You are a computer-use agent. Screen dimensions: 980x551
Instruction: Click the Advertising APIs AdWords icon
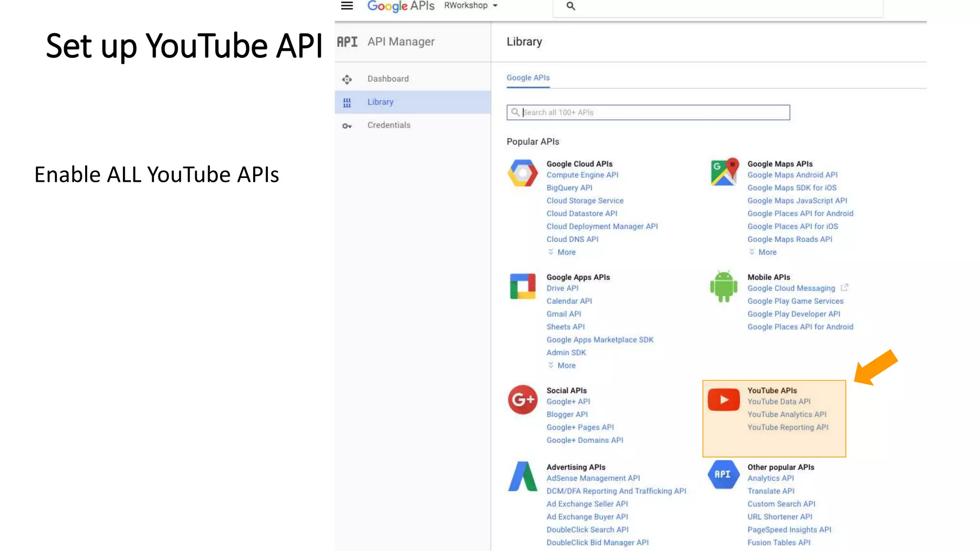coord(523,476)
